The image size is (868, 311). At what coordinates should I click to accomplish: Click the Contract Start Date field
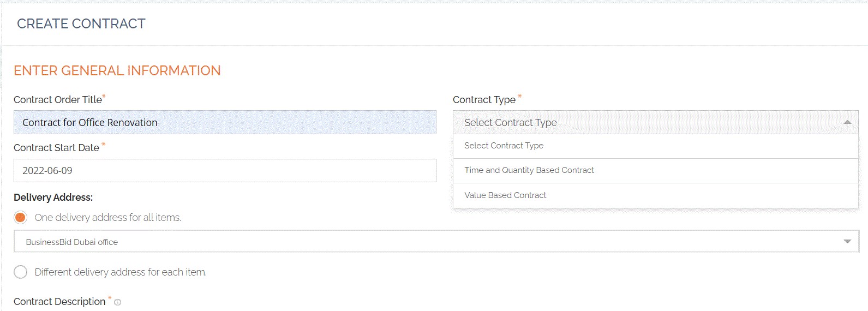tap(225, 170)
